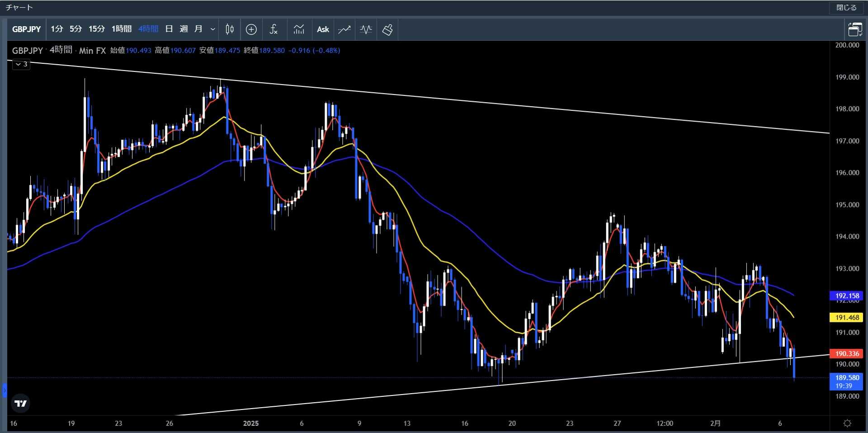Open the GBPJPY symbol selector

point(26,29)
